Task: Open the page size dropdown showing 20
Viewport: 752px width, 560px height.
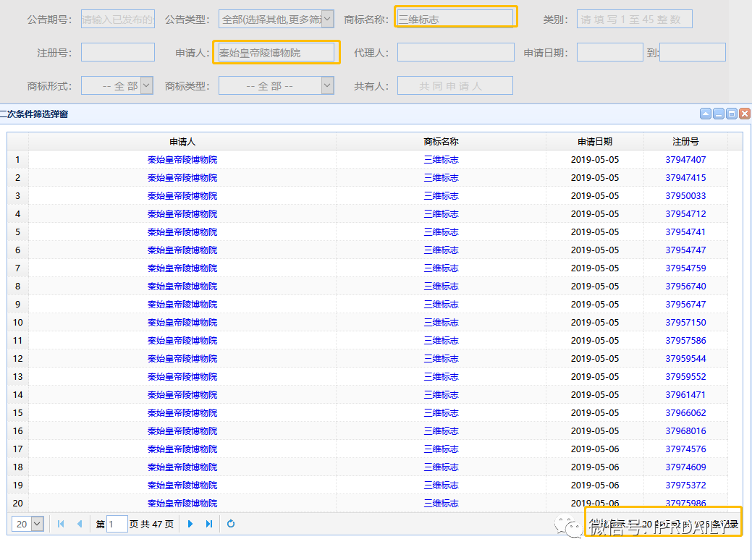Action: [38, 524]
